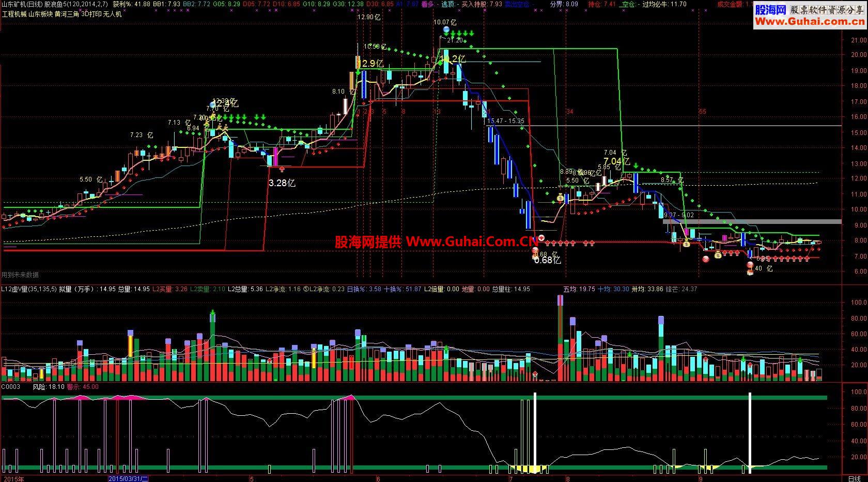Image resolution: width=868 pixels, height=482 pixels.
Task: Open the 3D打印 concept tag
Action: (x=91, y=14)
